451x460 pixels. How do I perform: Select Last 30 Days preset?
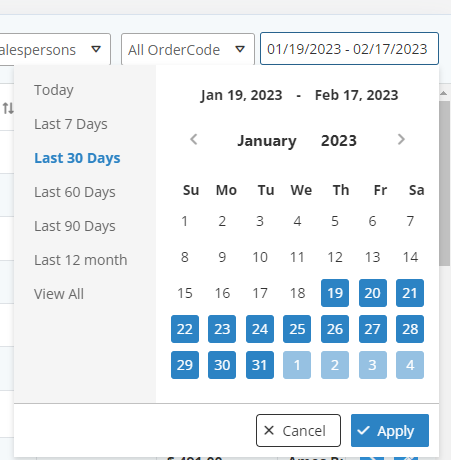[x=77, y=158]
